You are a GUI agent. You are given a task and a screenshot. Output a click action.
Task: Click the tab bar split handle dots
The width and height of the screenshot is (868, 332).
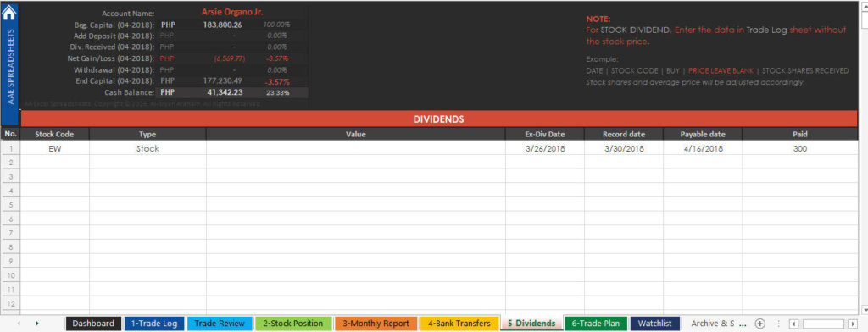779,324
